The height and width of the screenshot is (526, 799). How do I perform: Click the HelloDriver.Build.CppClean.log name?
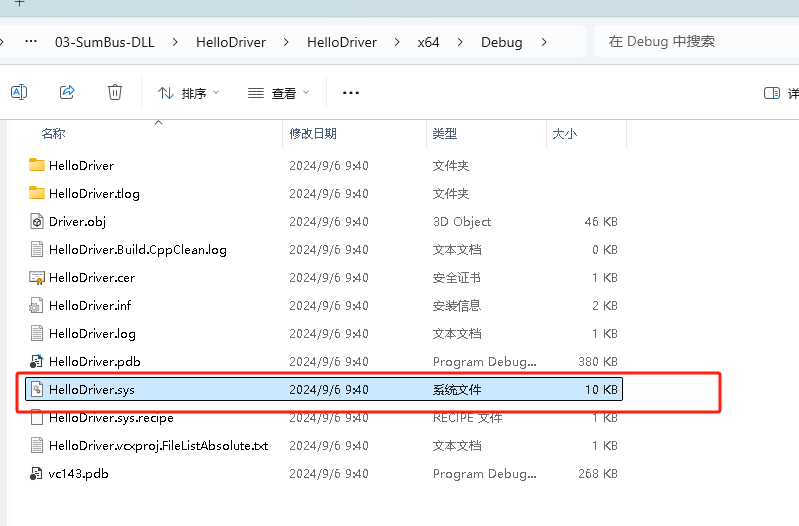click(x=138, y=250)
